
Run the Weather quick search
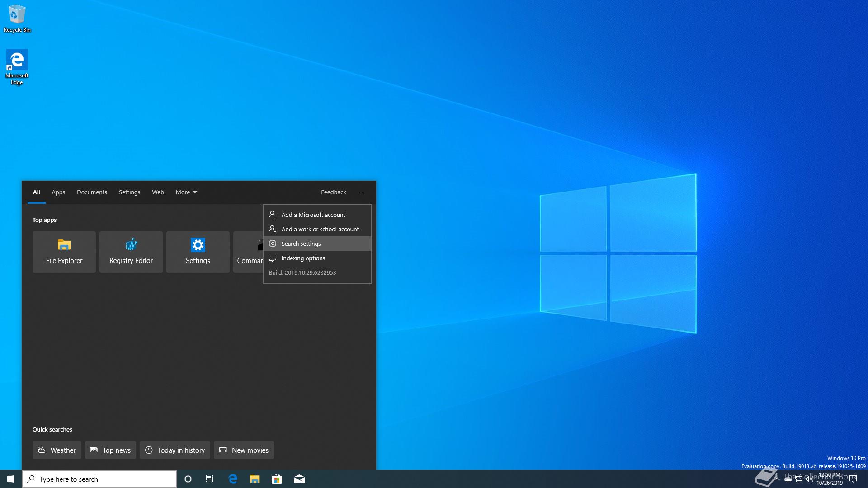click(x=57, y=450)
